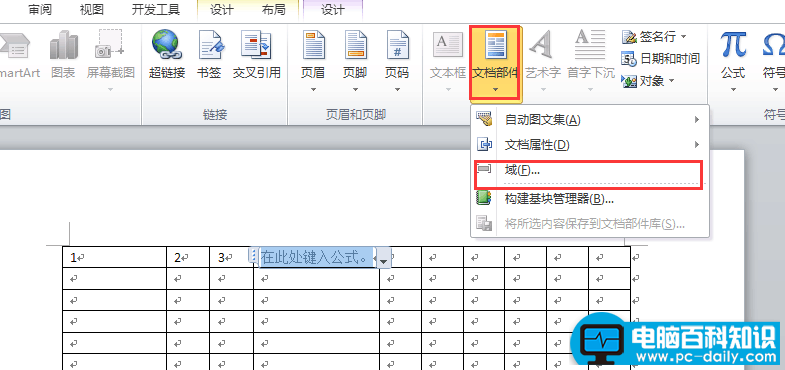Screen dimensions: 785x370
Task: Click the table cell containing 3
Action: 232,257
